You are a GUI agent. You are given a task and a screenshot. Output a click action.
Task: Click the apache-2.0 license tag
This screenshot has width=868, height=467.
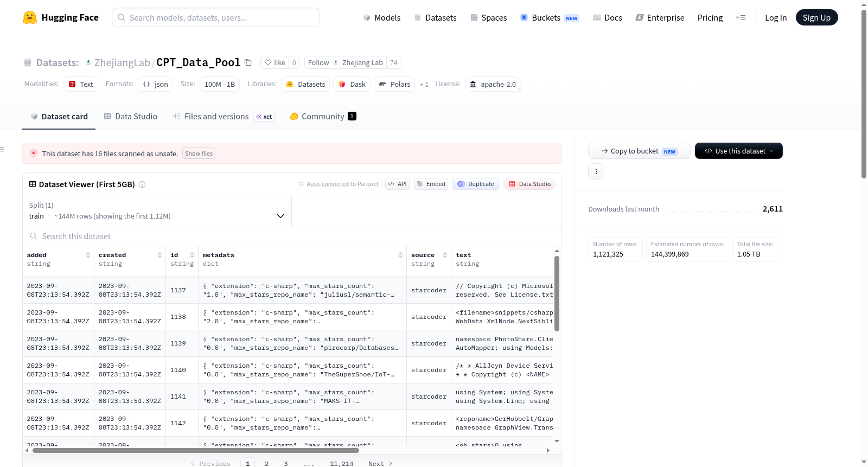493,84
